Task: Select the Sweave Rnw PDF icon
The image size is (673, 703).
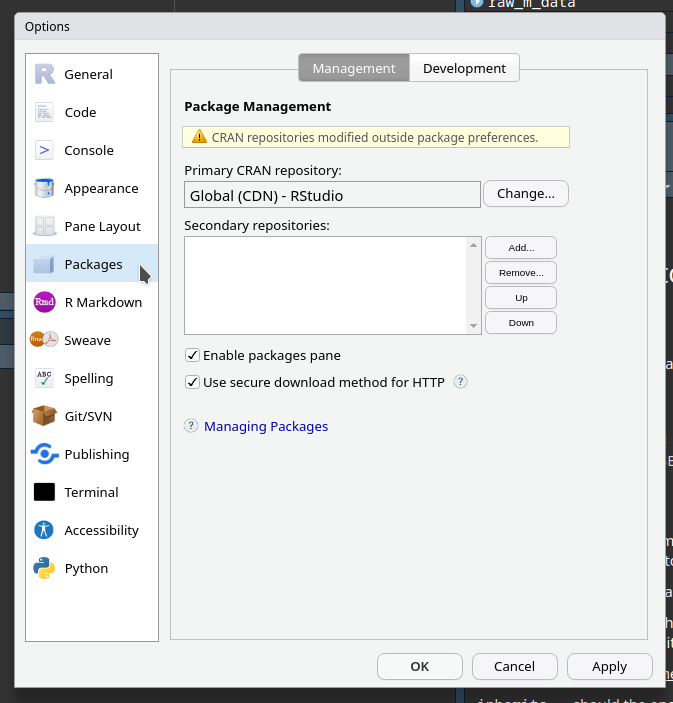Action: tap(44, 339)
